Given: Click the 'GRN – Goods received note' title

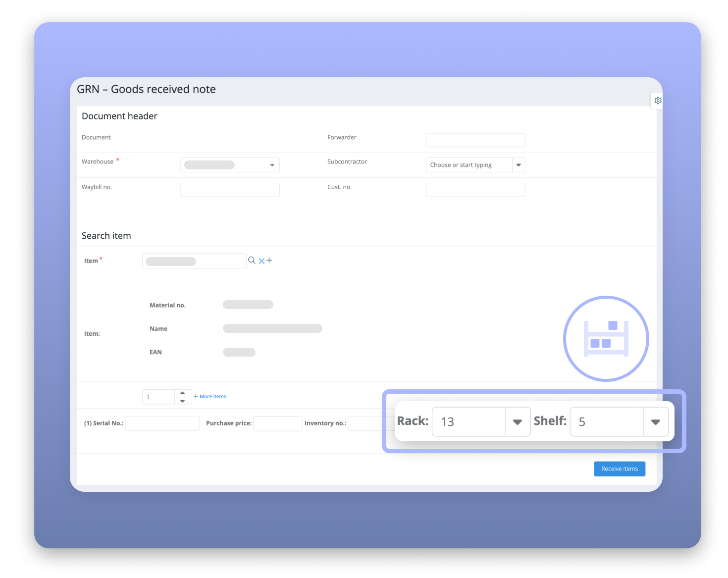Looking at the screenshot, I should tap(146, 89).
